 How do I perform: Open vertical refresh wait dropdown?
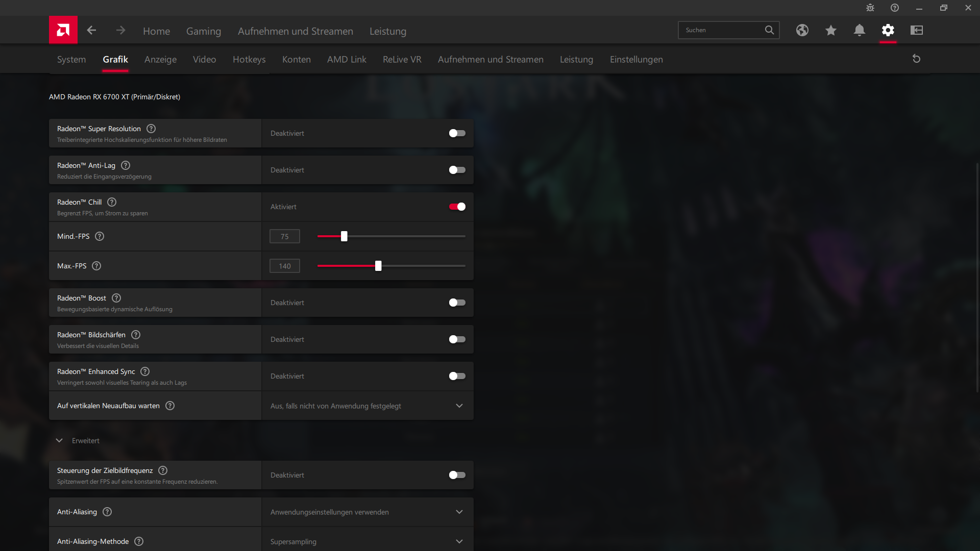tap(367, 406)
